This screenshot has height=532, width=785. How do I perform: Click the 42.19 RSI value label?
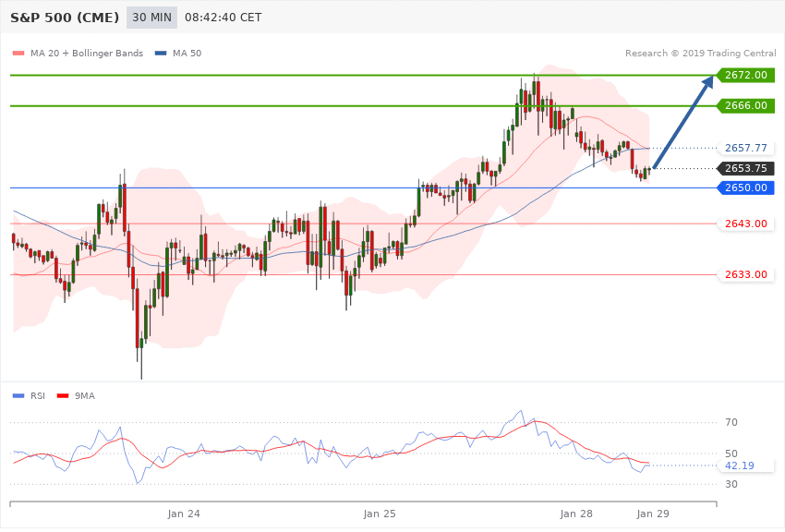[x=746, y=465]
